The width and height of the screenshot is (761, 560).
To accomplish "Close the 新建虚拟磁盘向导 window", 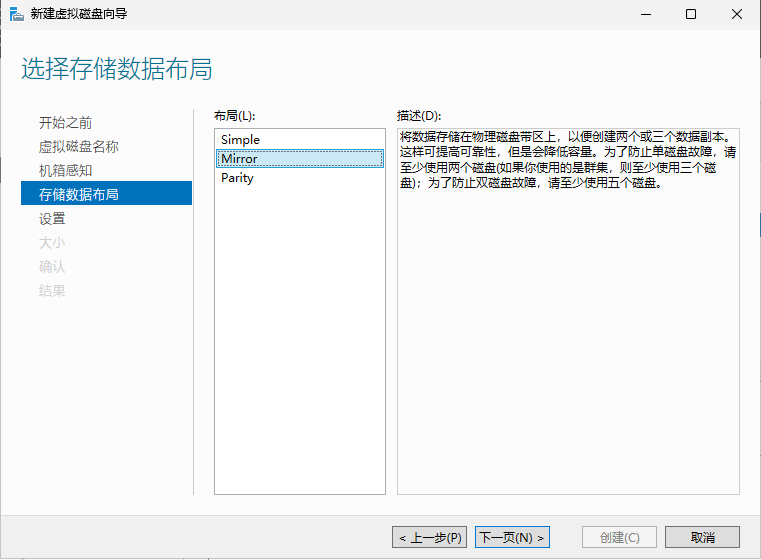I will [x=737, y=15].
